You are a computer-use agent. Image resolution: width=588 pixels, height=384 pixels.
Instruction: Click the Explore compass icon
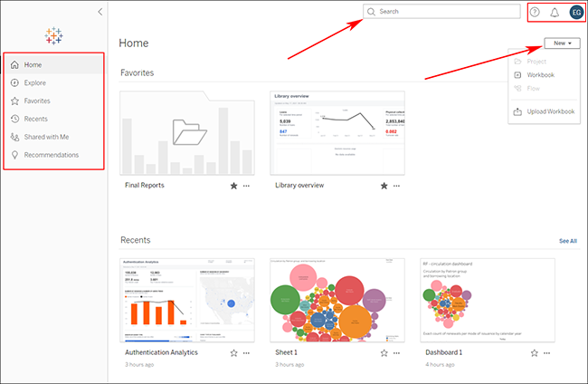click(14, 82)
